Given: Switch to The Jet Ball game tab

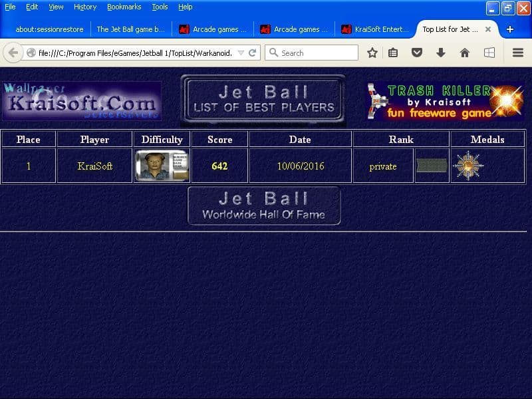Looking at the screenshot, I should pyautogui.click(x=130, y=29).
